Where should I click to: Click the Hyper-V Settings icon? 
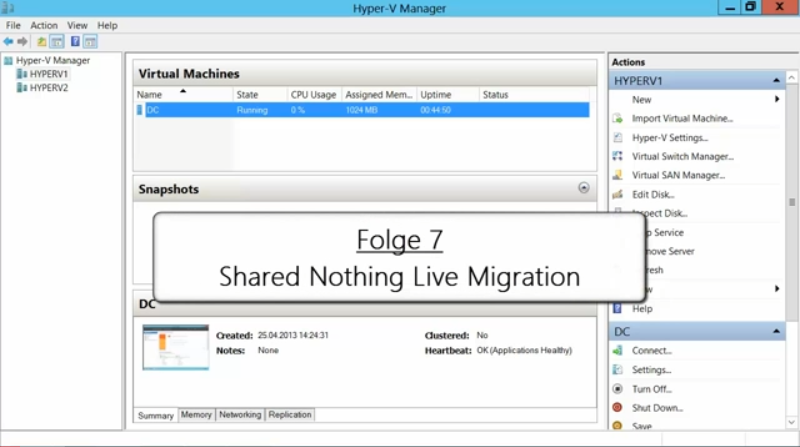(618, 137)
